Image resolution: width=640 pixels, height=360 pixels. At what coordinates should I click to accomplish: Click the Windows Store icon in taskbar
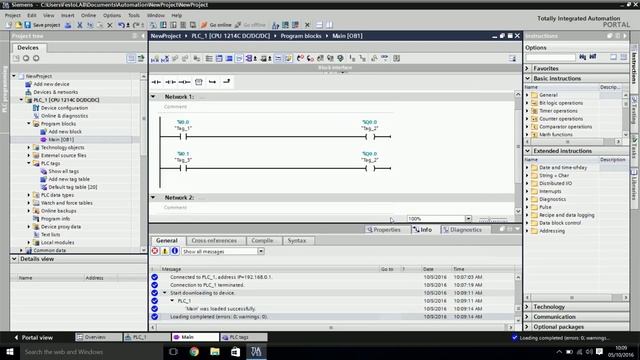pos(236,351)
